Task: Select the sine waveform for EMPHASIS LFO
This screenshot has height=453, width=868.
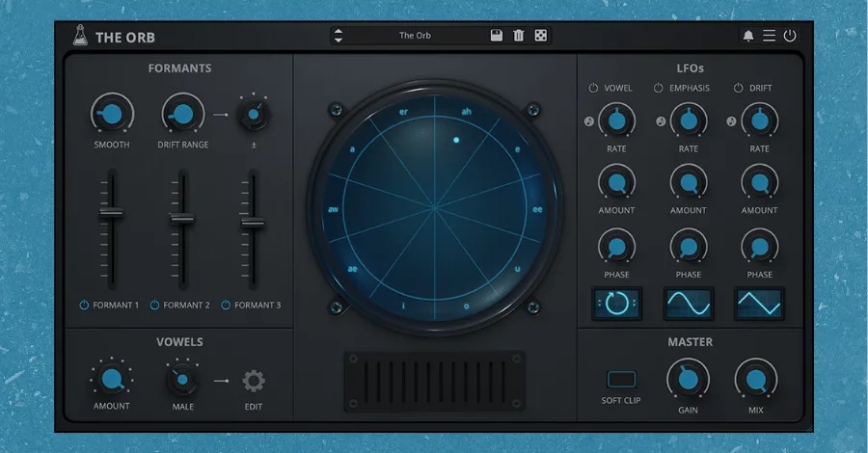Action: (689, 303)
